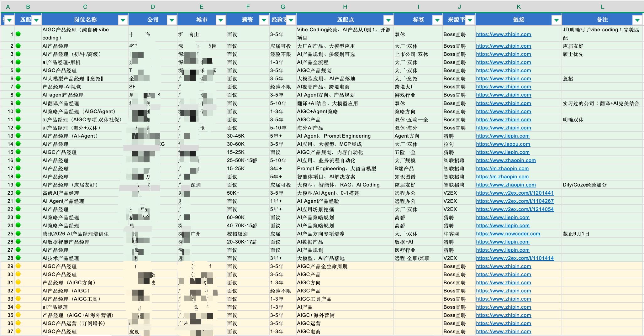Click yellow dot for 产品经理（AIGC+AI海外营销）

18,315
